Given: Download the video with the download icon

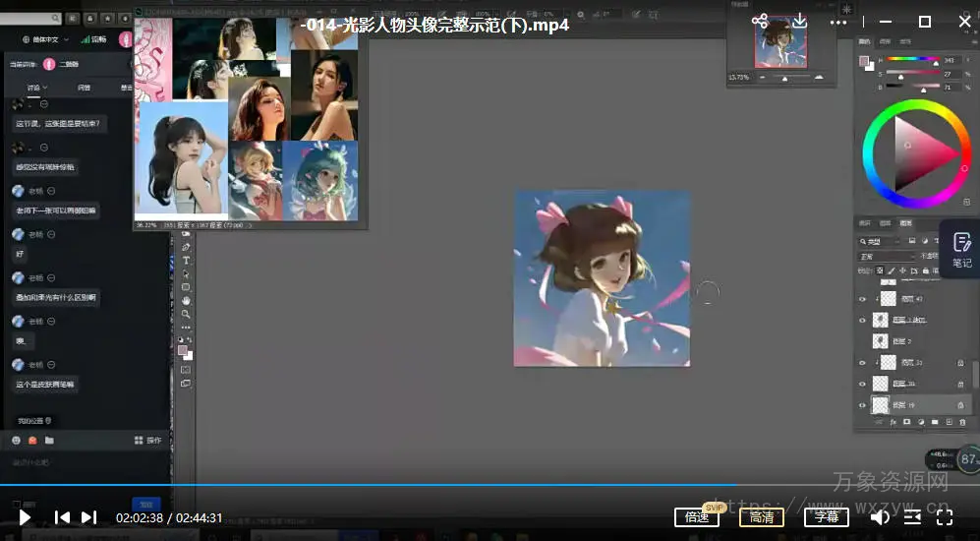Looking at the screenshot, I should point(800,21).
